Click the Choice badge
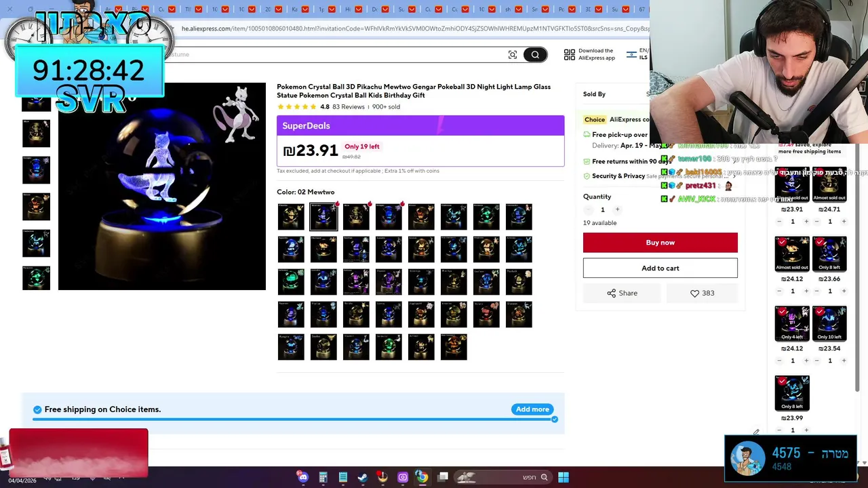868x488 pixels. [595, 119]
